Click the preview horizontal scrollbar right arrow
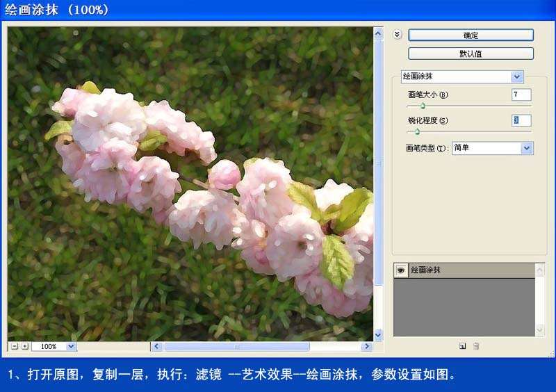The height and width of the screenshot is (392, 556). [366, 346]
